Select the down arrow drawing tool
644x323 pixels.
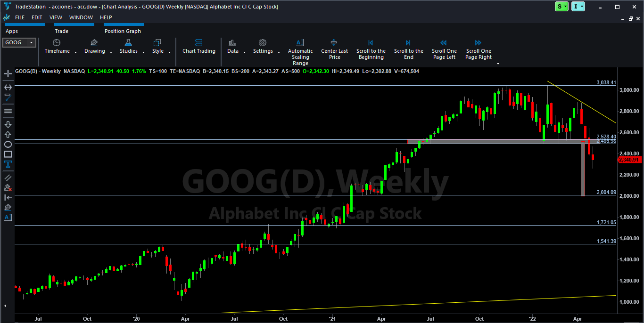point(8,124)
